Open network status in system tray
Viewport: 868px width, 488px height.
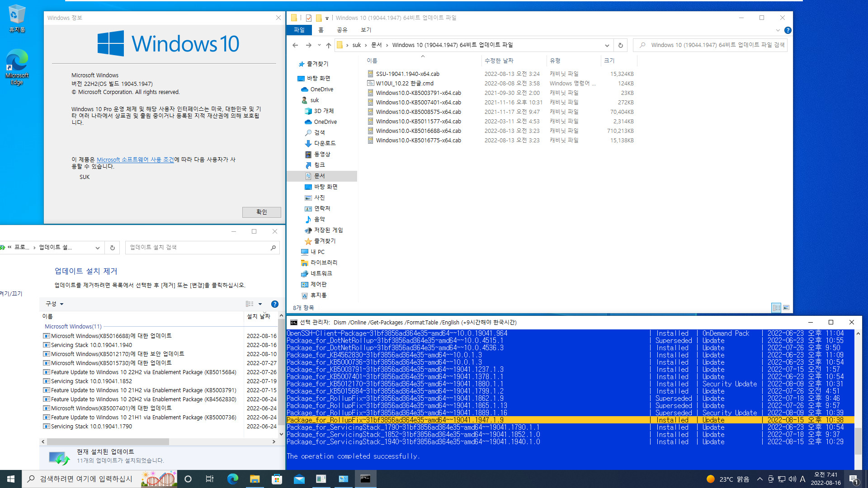point(781,479)
